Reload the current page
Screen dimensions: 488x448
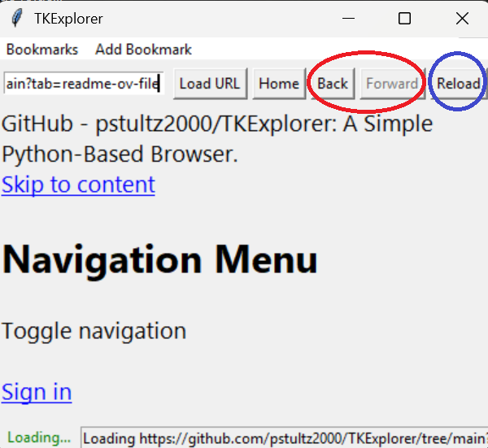(x=459, y=84)
